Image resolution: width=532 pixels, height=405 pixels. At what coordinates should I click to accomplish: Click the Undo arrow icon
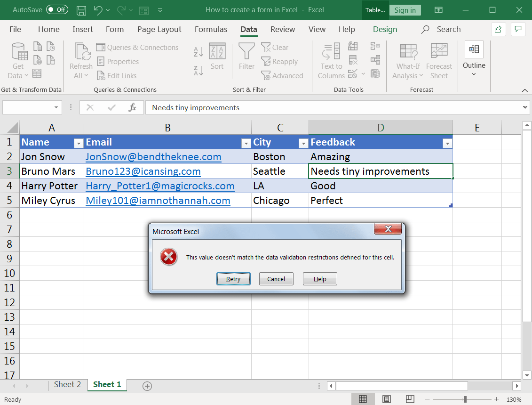98,10
